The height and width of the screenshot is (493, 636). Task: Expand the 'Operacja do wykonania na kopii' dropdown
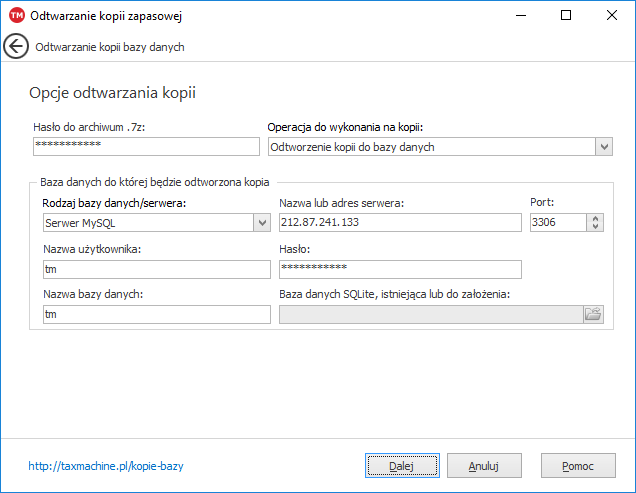pos(603,147)
